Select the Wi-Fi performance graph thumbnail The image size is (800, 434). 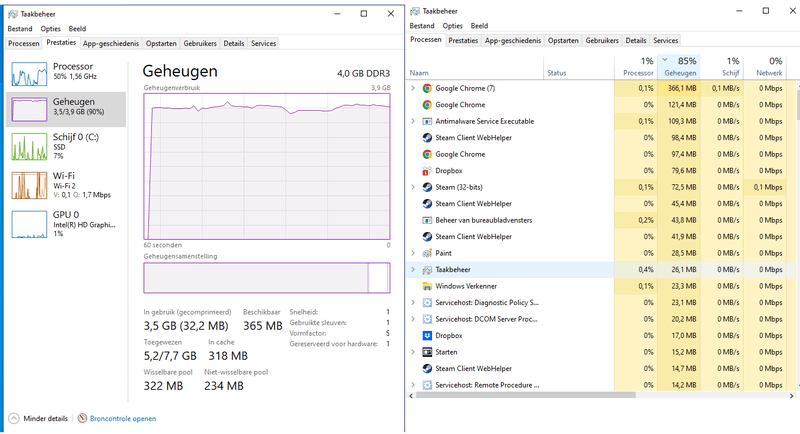point(29,185)
